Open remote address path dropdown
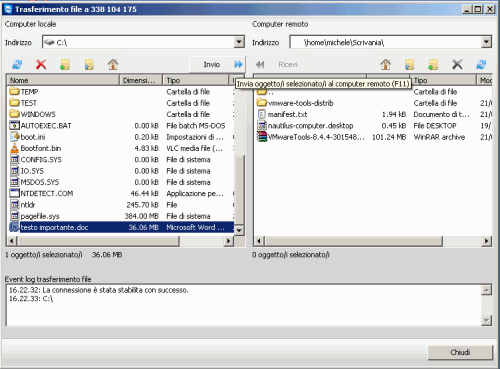This screenshot has height=369, width=500. click(486, 42)
